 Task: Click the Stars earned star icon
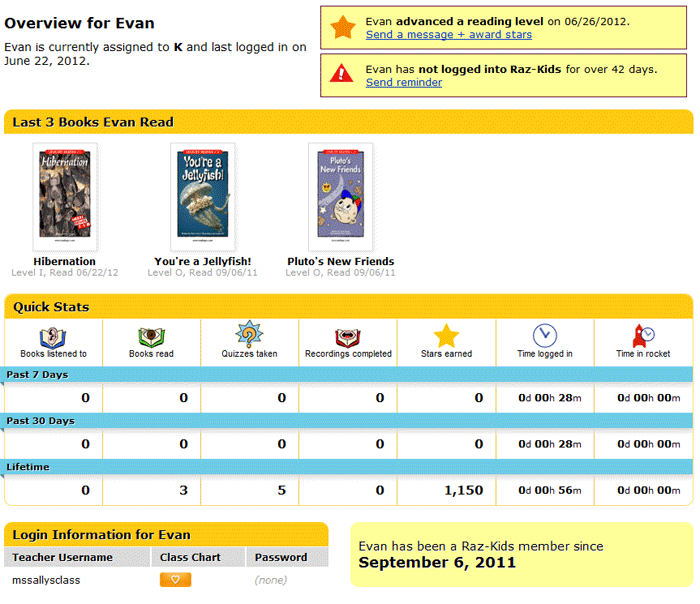coord(446,336)
